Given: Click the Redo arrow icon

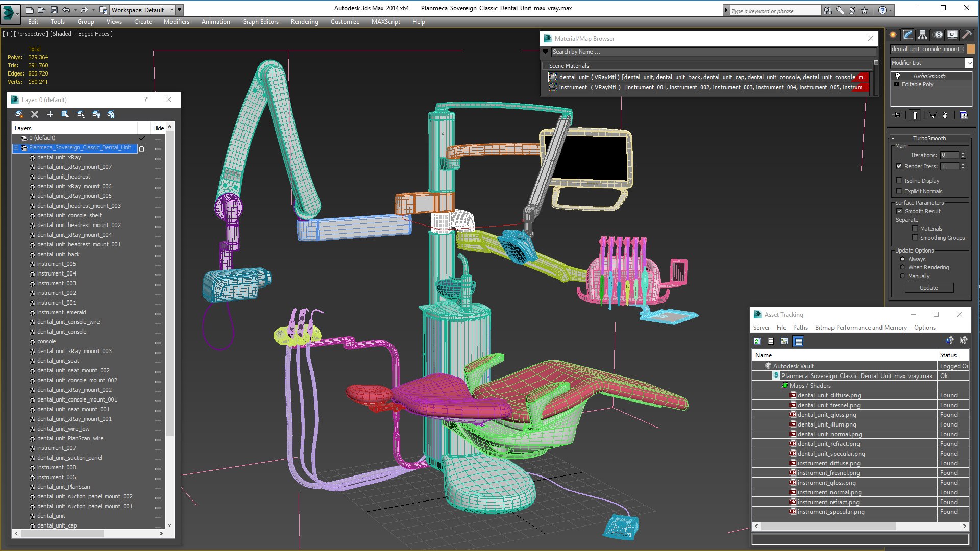Looking at the screenshot, I should point(84,10).
